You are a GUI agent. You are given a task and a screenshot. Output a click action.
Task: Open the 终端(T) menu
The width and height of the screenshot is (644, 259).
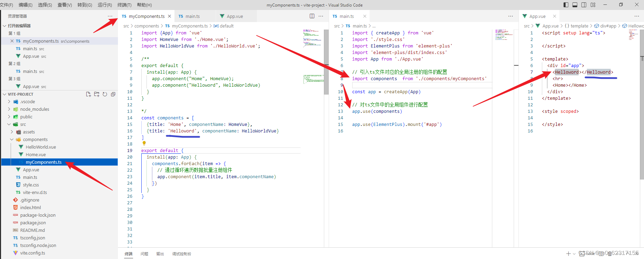point(124,5)
